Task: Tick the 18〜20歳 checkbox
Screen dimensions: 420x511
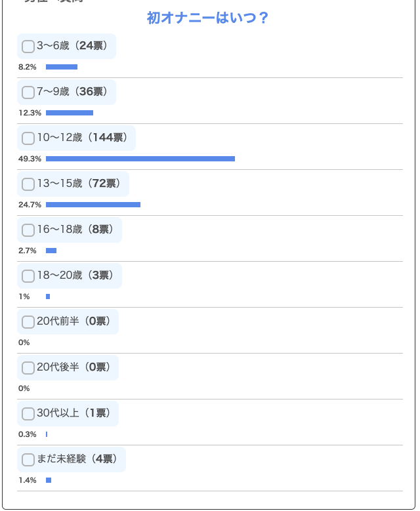Action: point(28,276)
